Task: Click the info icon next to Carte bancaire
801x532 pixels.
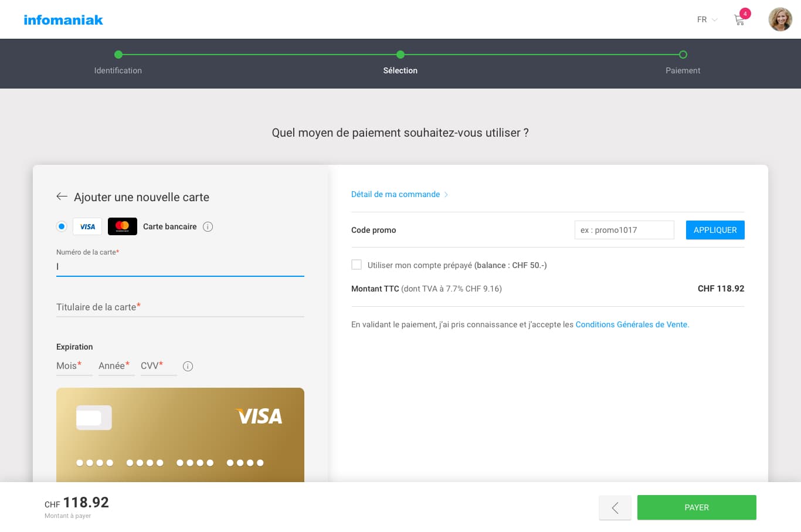Action: click(x=208, y=226)
